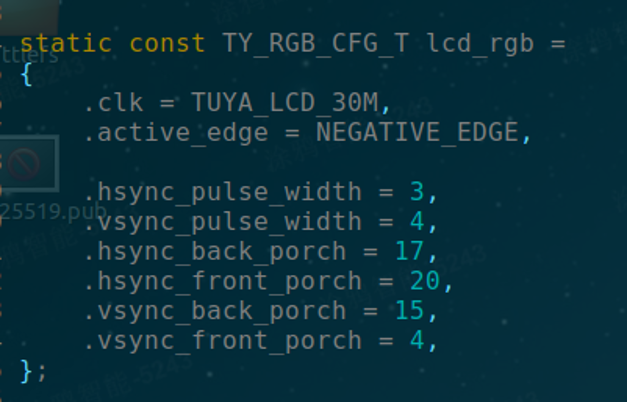
Task: Click the TUYA_LCD_30M constant
Action: point(285,103)
